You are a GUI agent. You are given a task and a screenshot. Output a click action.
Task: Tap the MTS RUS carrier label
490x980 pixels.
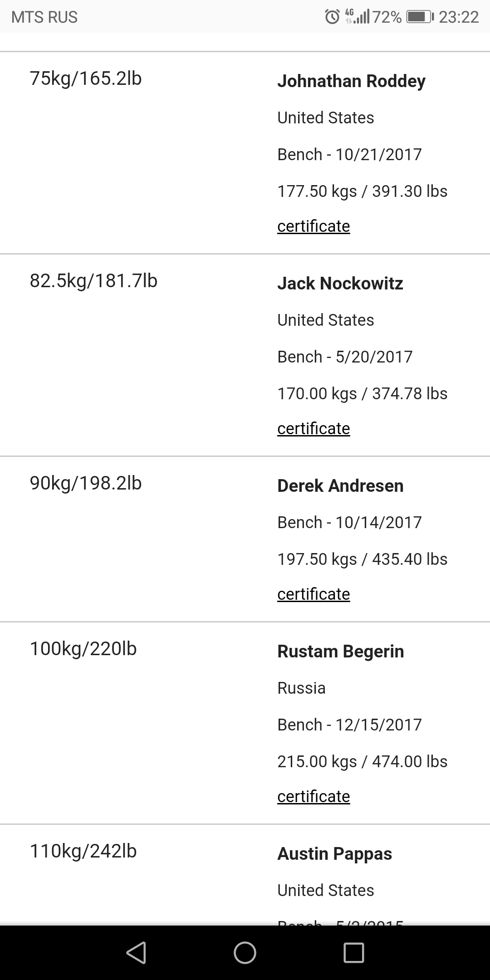tap(44, 17)
